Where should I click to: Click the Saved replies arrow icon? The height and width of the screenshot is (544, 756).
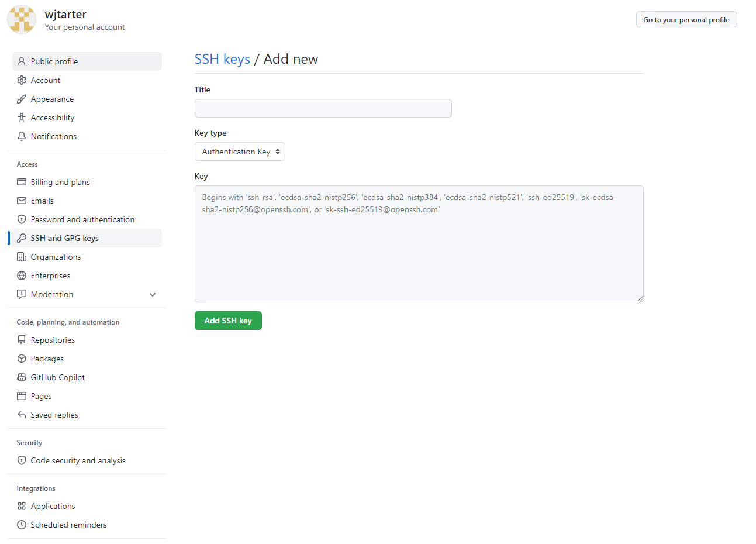point(22,415)
